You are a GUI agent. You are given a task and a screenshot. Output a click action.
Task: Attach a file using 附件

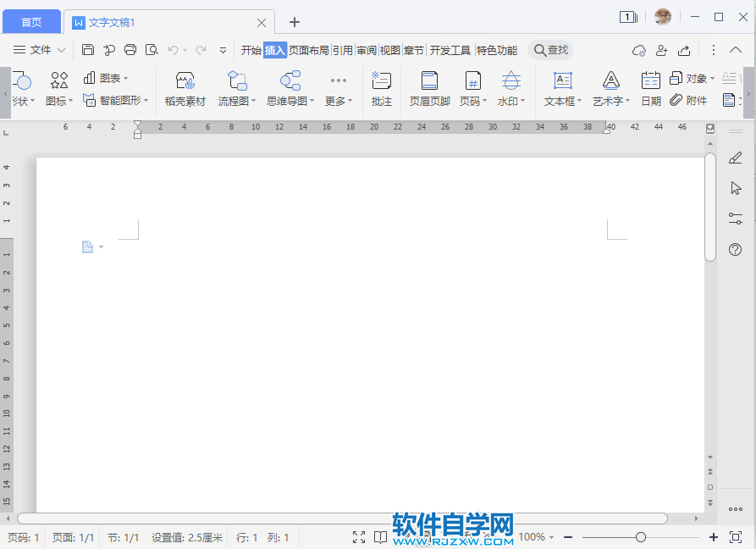(690, 102)
